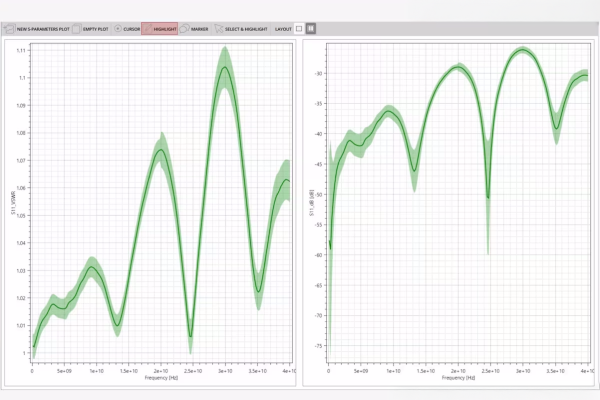Click the Layout label in the toolbar
Screen dimensions: 600x400
pyautogui.click(x=283, y=29)
